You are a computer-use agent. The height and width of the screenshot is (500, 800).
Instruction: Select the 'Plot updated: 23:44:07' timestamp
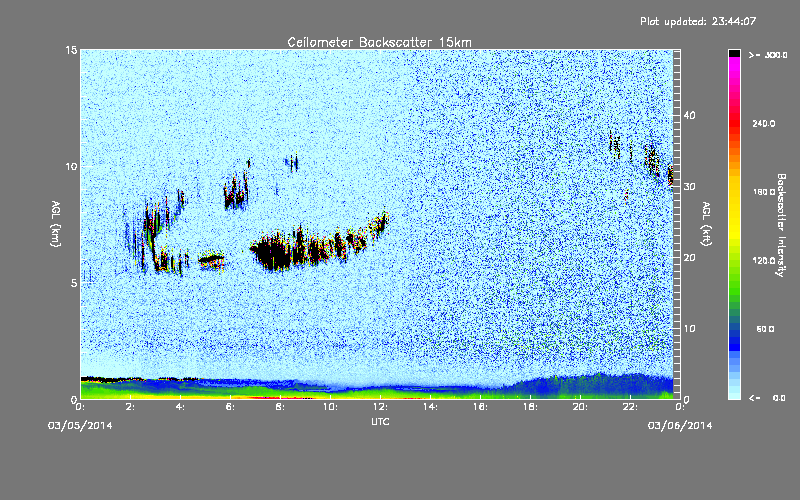(x=698, y=21)
